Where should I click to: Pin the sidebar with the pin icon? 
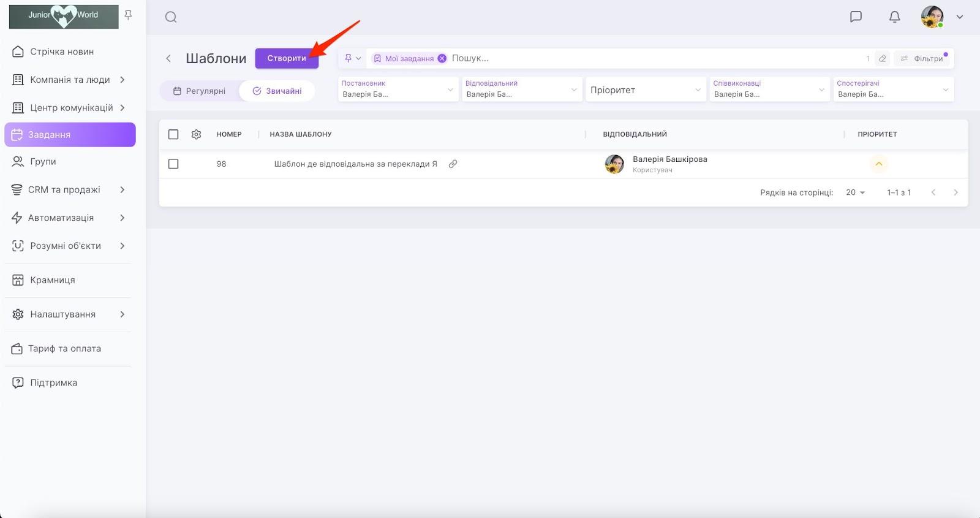point(128,15)
